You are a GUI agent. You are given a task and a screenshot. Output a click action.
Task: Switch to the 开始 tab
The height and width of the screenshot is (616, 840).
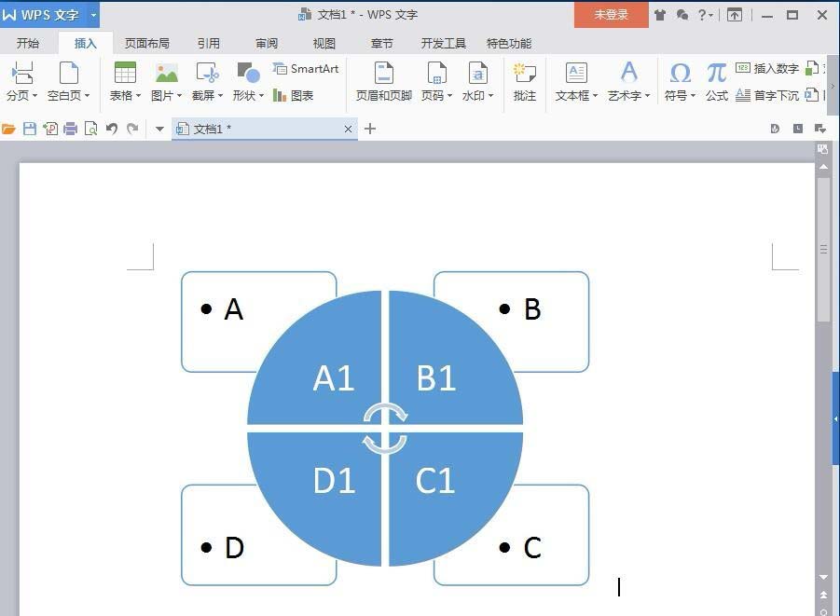pyautogui.click(x=28, y=44)
